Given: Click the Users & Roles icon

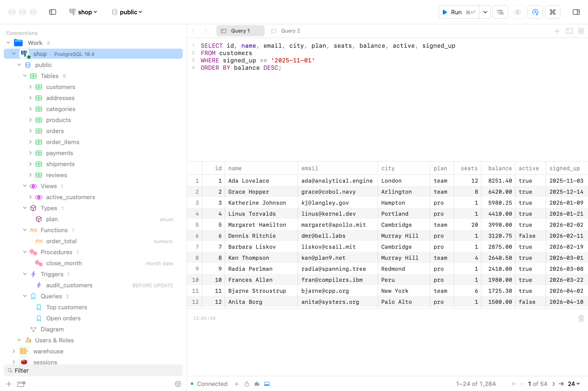Looking at the screenshot, I should coord(28,340).
